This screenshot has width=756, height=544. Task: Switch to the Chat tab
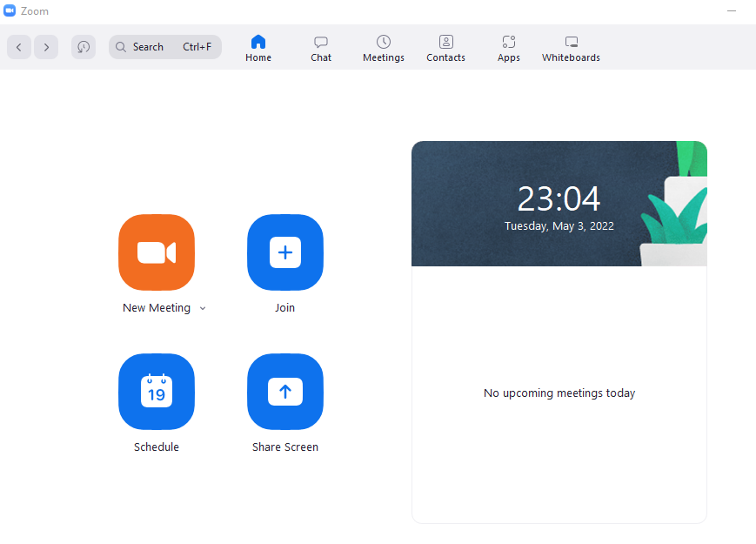321,48
